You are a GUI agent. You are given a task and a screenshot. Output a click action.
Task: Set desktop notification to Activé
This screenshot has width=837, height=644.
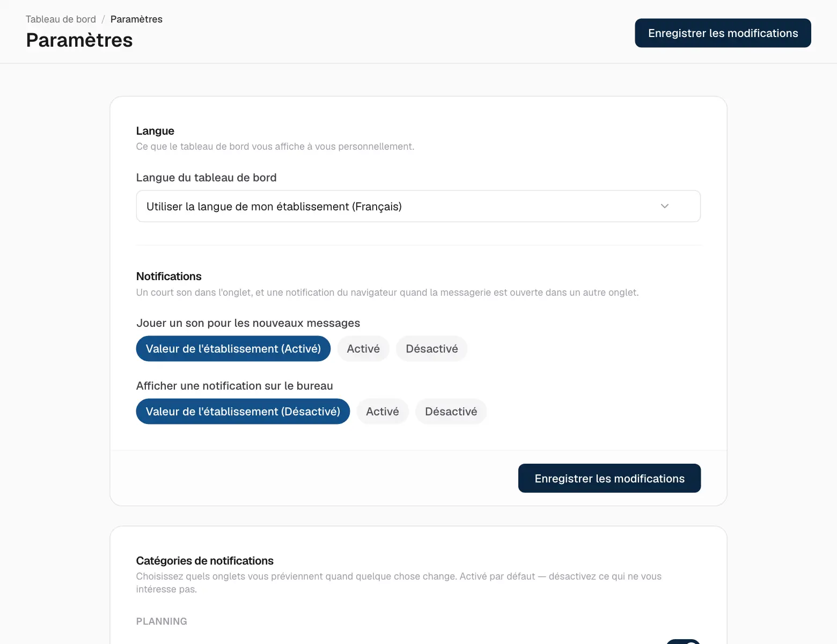[x=383, y=412]
